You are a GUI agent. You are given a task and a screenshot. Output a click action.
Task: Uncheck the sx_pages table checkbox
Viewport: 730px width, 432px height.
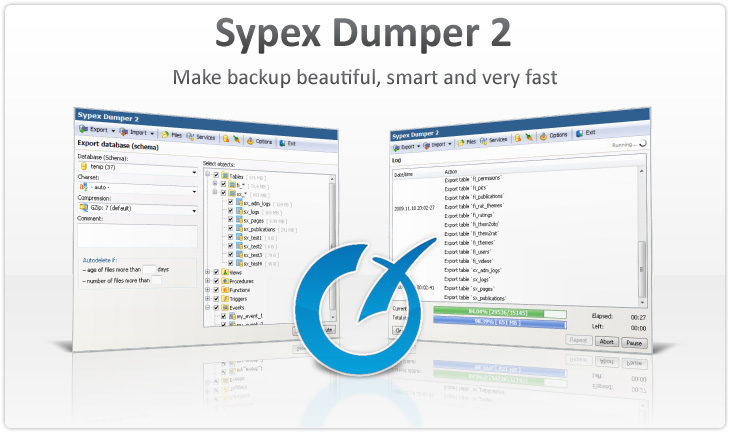coord(230,220)
